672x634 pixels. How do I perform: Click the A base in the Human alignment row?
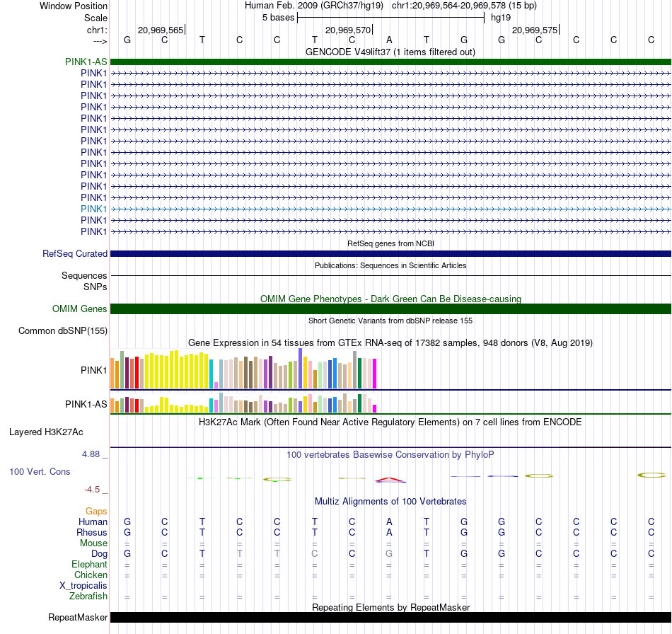tap(389, 521)
